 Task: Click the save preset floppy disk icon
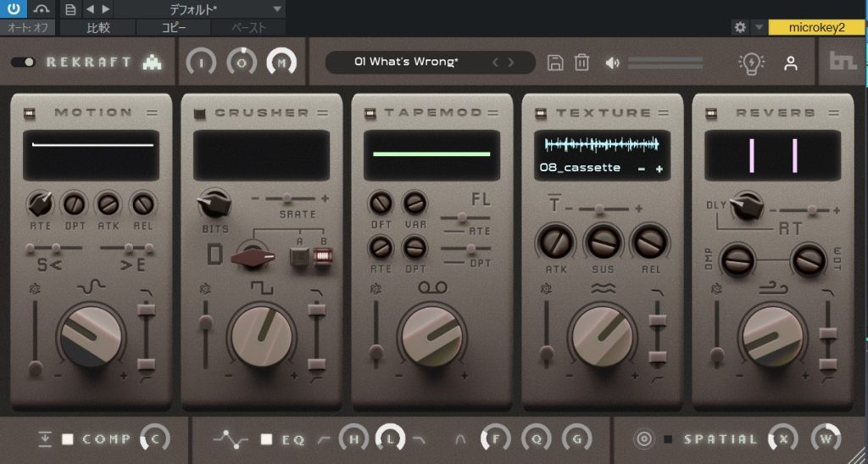pyautogui.click(x=555, y=62)
